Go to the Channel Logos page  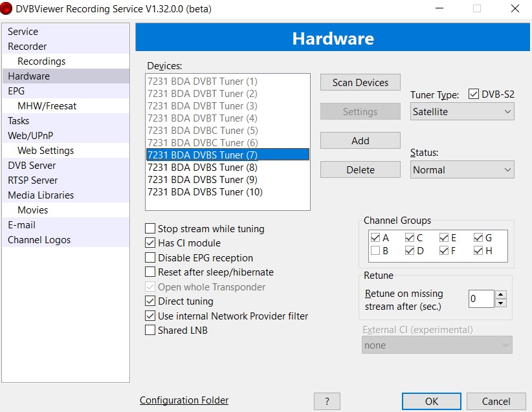tap(39, 240)
